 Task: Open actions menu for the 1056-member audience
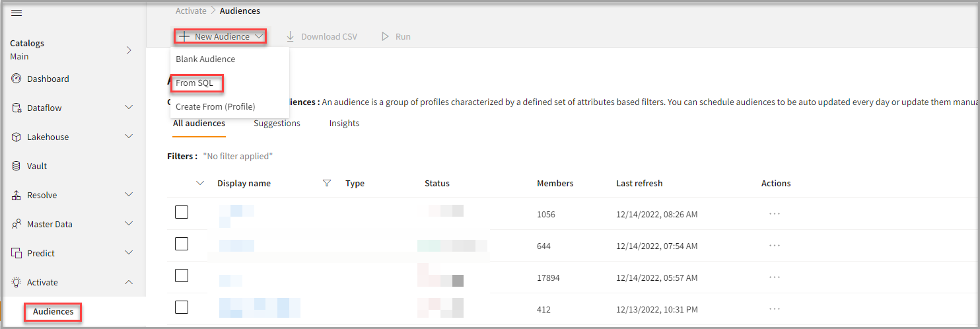tap(774, 214)
